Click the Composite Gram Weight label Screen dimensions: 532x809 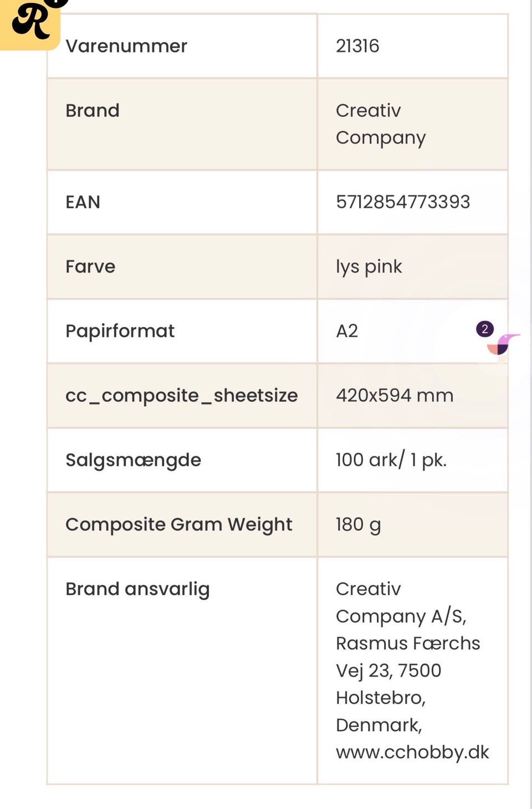(178, 524)
